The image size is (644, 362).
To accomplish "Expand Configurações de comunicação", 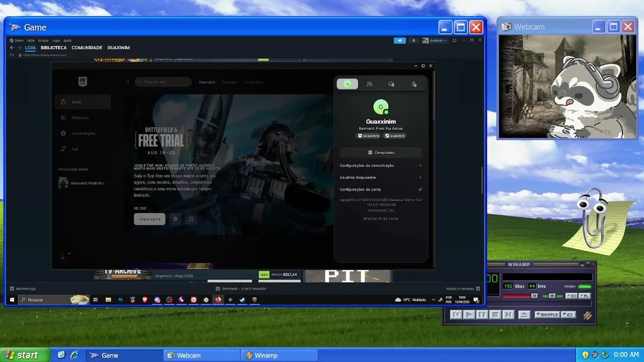I will 381,165.
